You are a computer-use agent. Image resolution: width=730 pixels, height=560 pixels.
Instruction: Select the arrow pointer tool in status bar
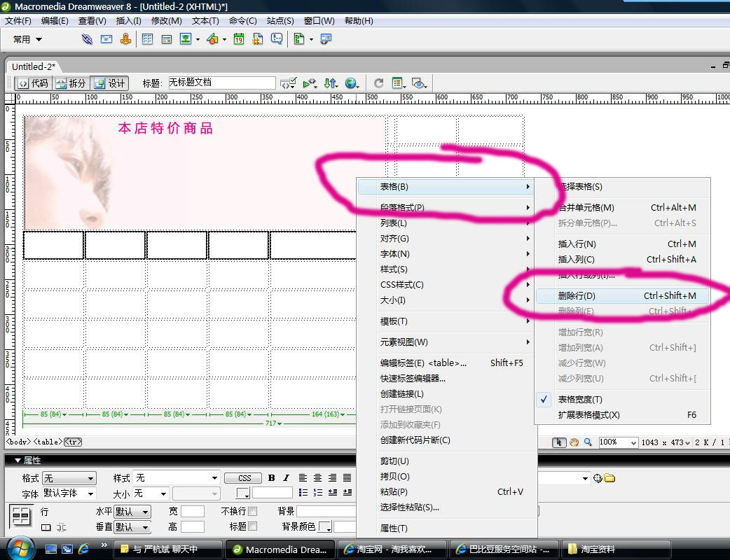tap(558, 442)
